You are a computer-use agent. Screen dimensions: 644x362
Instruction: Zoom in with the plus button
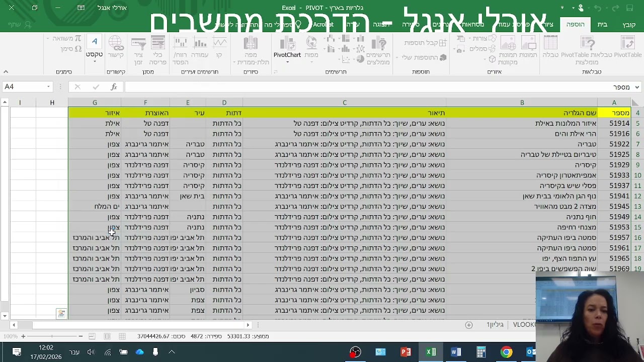click(x=23, y=336)
